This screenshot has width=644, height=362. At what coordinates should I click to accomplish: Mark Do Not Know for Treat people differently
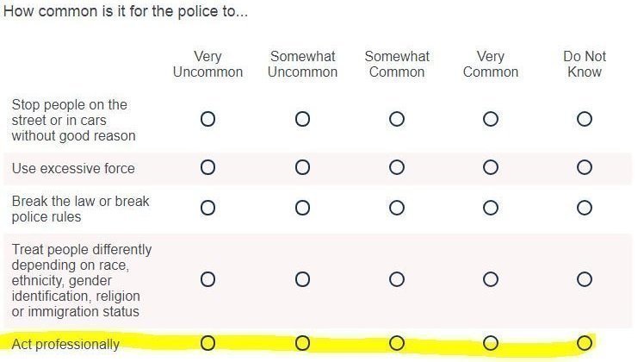pos(585,280)
